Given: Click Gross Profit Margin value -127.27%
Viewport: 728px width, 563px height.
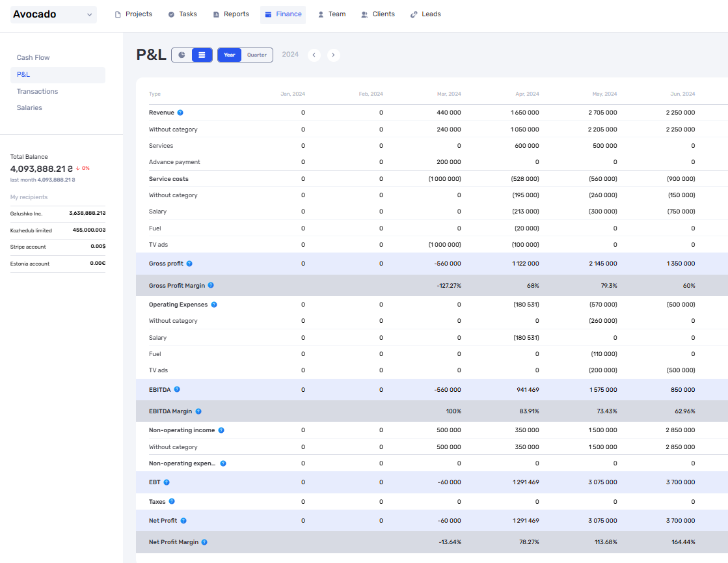Looking at the screenshot, I should [449, 286].
